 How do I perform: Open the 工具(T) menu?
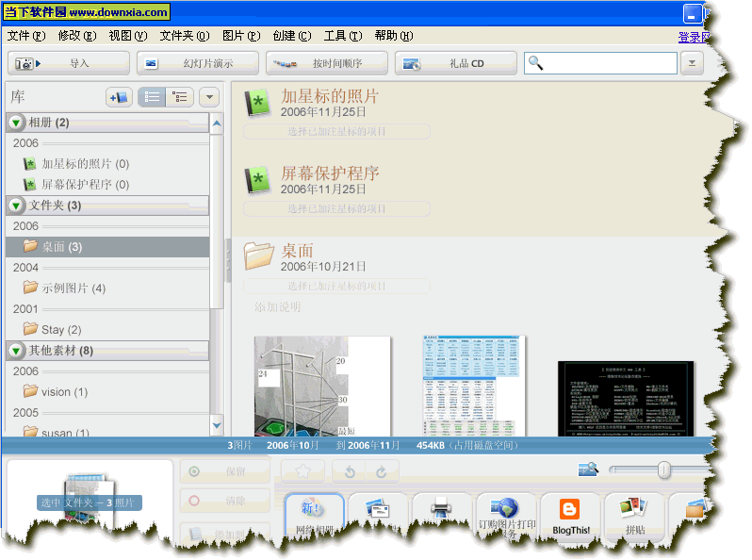pos(341,36)
